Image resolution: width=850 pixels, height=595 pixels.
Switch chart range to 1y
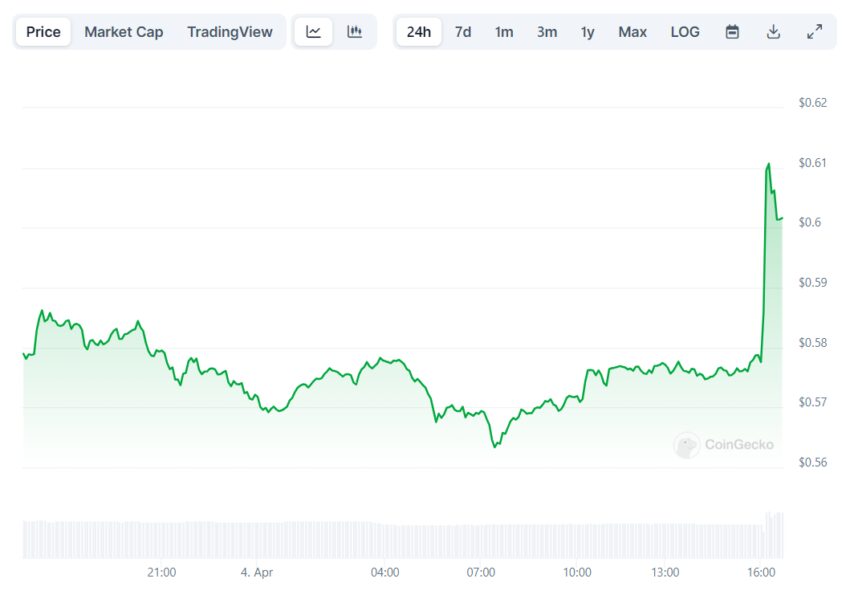coord(588,32)
